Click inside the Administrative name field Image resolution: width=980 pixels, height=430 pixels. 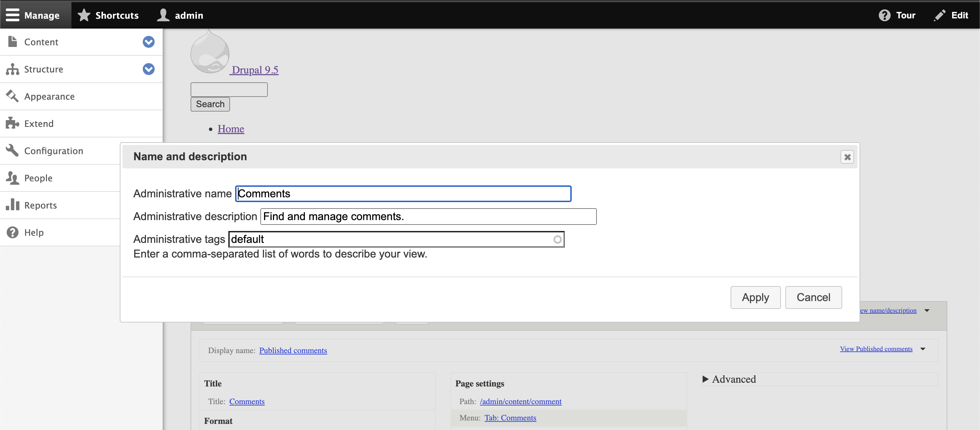403,194
